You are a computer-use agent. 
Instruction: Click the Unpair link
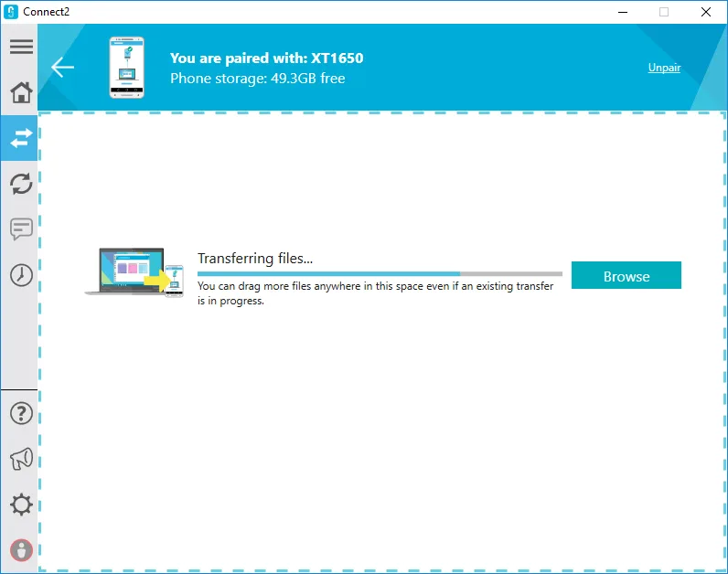tap(664, 68)
